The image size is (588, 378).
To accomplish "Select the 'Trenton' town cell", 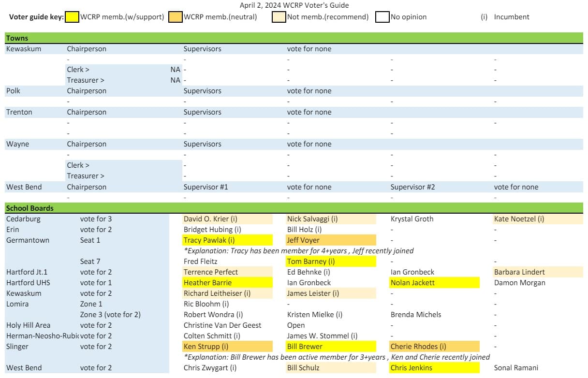I will (19, 112).
